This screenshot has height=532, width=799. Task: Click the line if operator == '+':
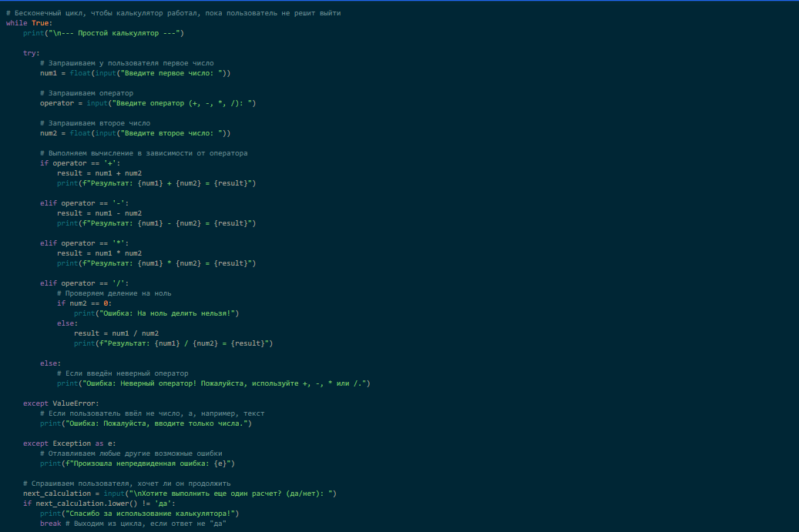pyautogui.click(x=80, y=163)
